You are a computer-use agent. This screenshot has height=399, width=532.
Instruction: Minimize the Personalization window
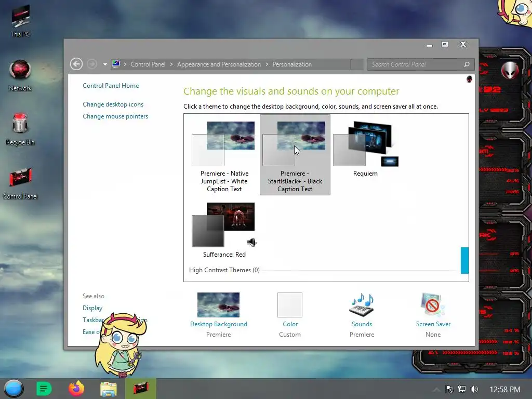pos(430,45)
